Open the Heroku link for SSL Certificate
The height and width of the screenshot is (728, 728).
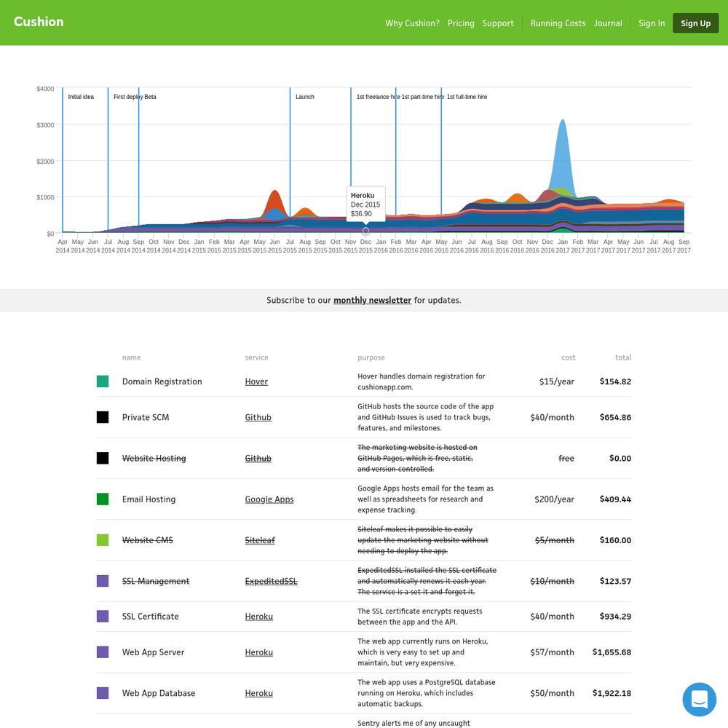pos(259,617)
